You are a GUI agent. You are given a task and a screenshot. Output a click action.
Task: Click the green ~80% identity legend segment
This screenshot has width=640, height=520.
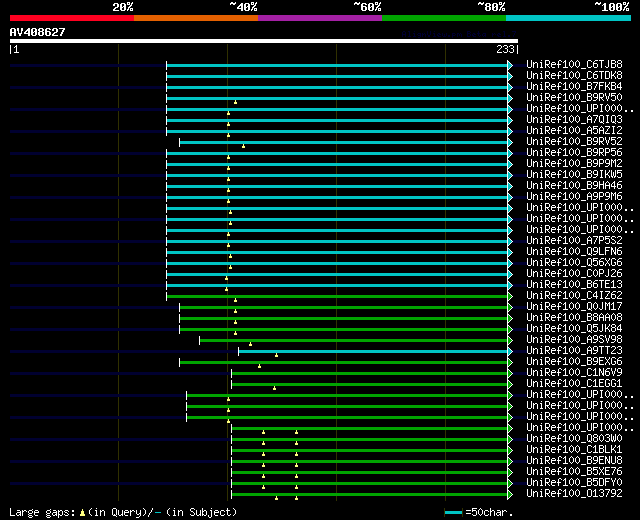[x=444, y=18]
